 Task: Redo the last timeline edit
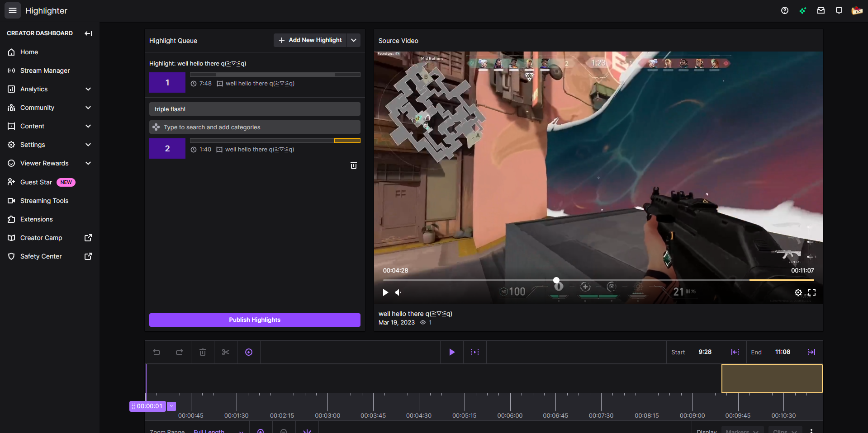point(179,352)
